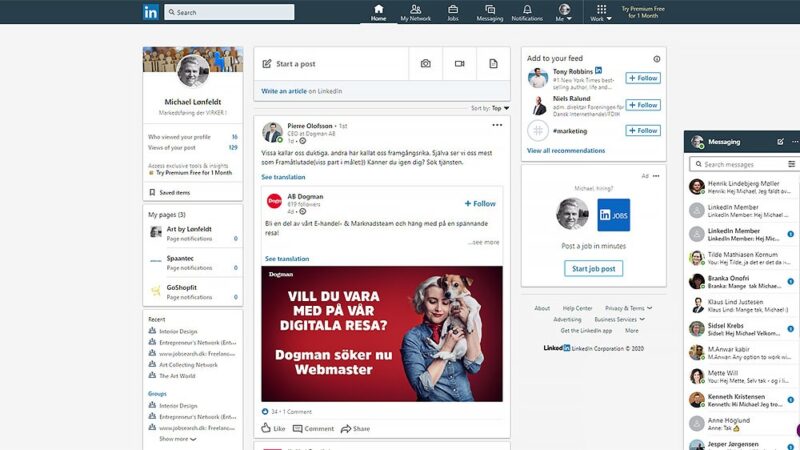Click the document upload icon
Image resolution: width=800 pixels, height=450 pixels.
pyautogui.click(x=493, y=64)
